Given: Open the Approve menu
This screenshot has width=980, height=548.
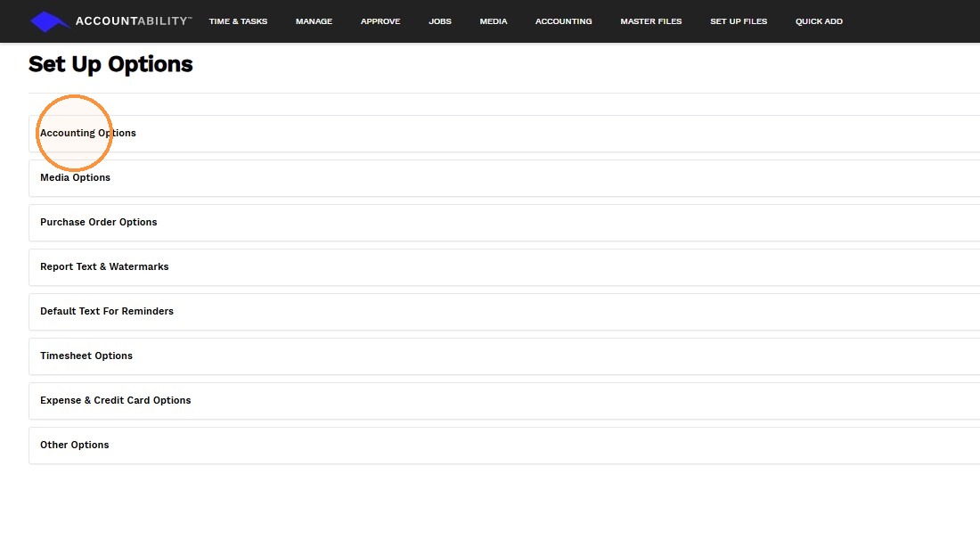Looking at the screenshot, I should click(380, 21).
